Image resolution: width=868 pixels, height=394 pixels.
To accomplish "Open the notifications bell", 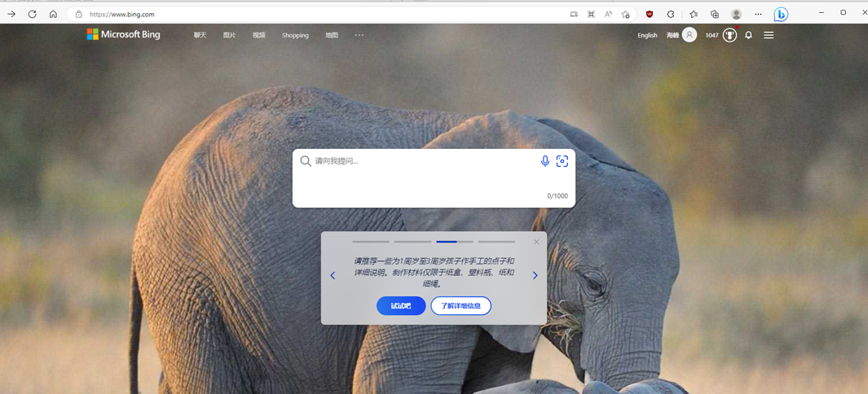I will point(748,35).
